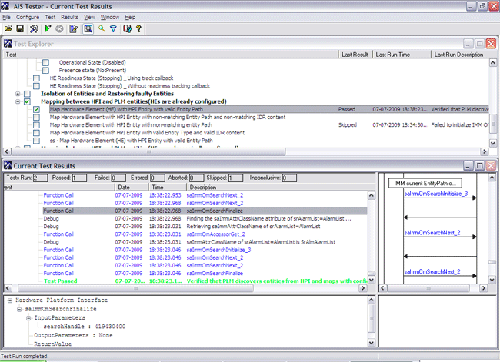This screenshot has width=500, height=362.
Task: Click the Find magnifier toolbar icon
Action: tap(101, 29)
